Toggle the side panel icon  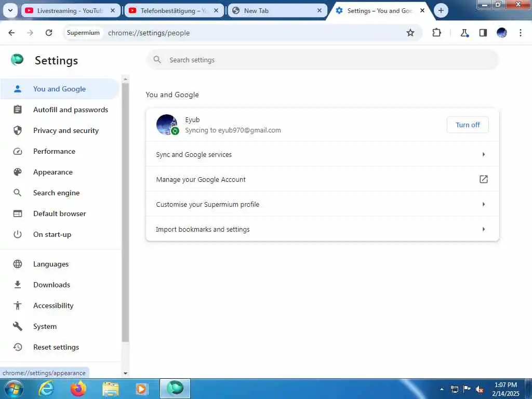pyautogui.click(x=483, y=33)
